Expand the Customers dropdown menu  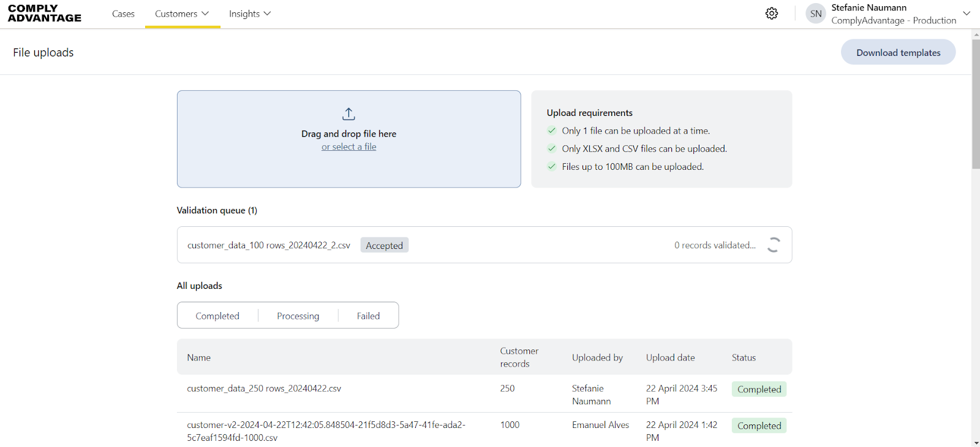click(x=182, y=13)
